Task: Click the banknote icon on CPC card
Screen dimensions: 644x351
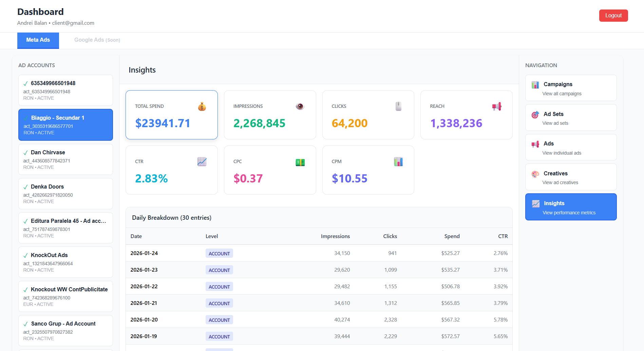Action: (300, 162)
